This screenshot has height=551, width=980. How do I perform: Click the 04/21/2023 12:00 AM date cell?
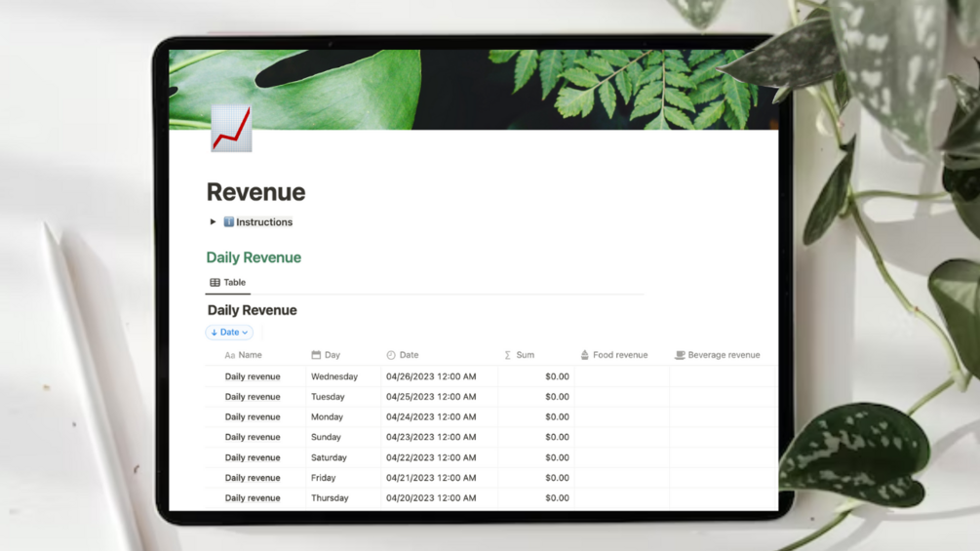pyautogui.click(x=440, y=477)
